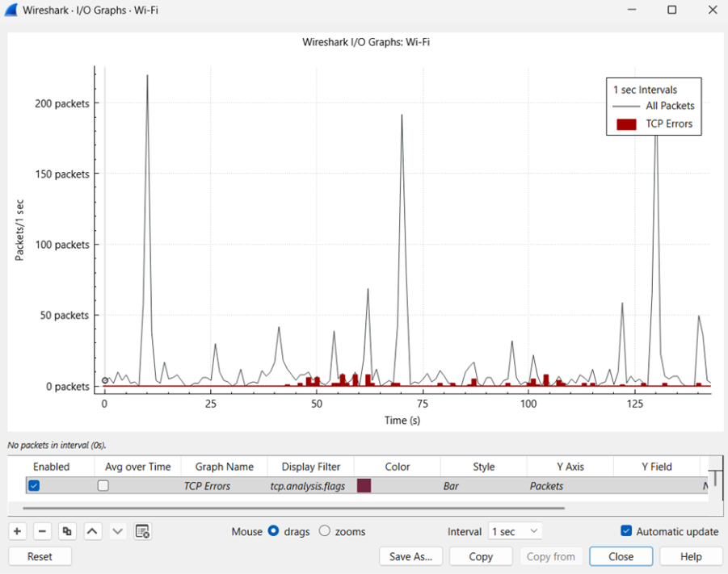
Task: Enable Avg over Time for TCP Errors
Action: [x=103, y=486]
